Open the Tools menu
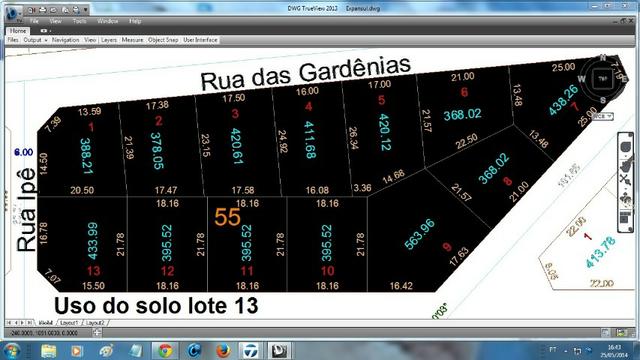This screenshot has height=360, width=640. [79, 21]
